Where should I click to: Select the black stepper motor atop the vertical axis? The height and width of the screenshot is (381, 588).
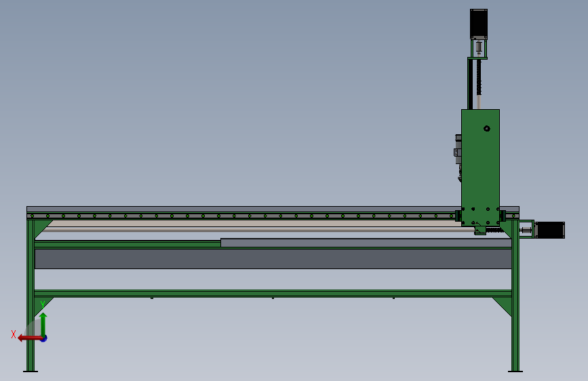coord(479,24)
